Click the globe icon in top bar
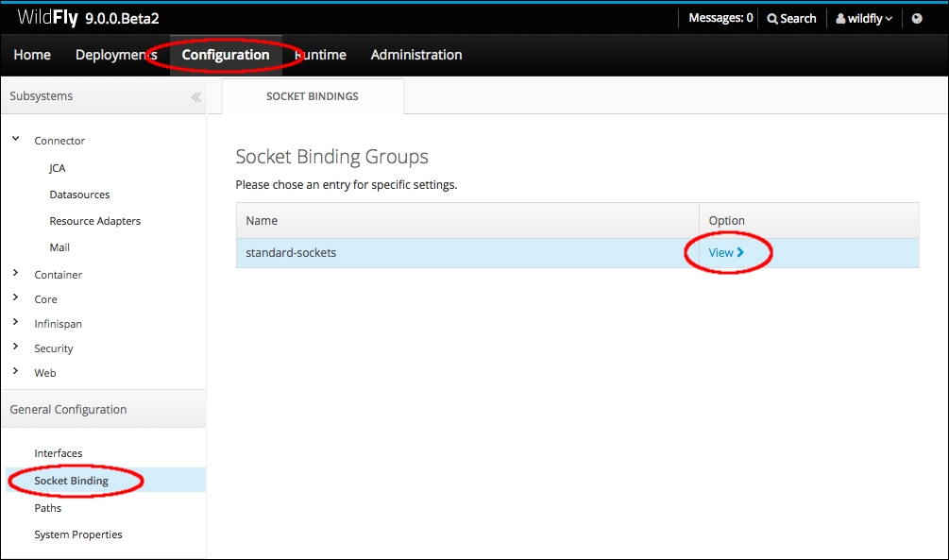 tap(916, 18)
